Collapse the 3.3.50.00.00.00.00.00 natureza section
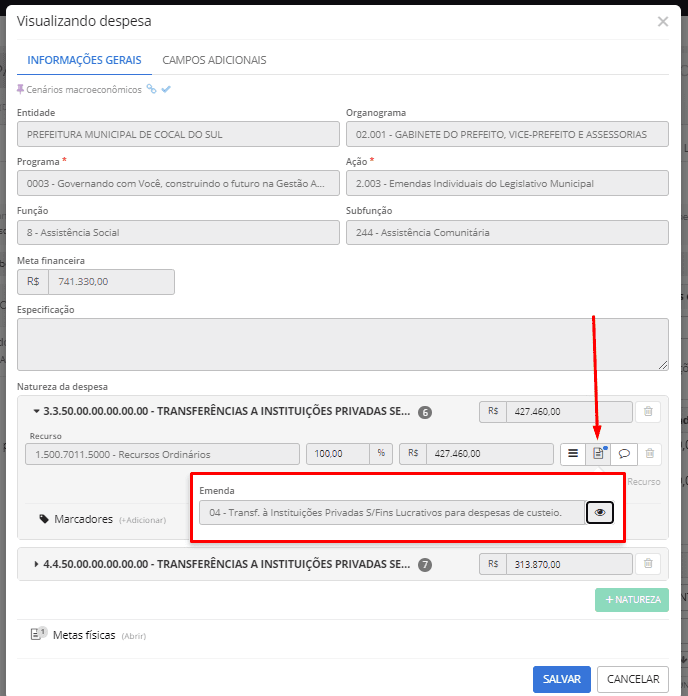The width and height of the screenshot is (688, 696). (37, 411)
